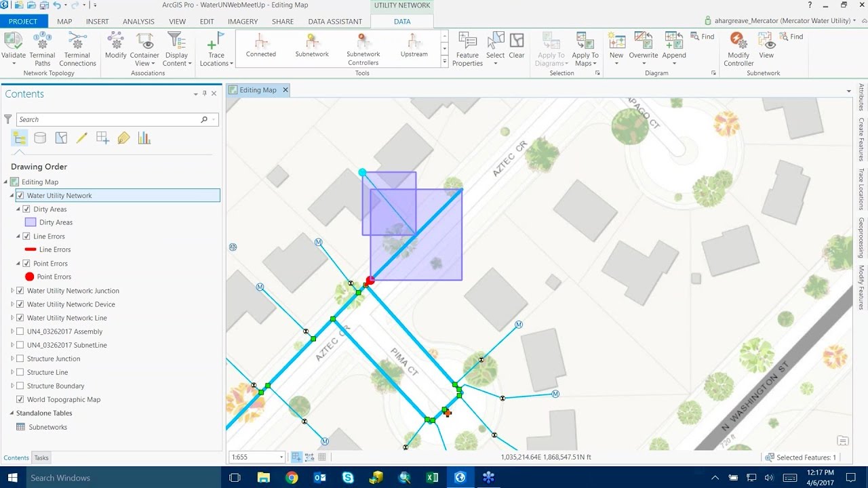The width and height of the screenshot is (868, 488).
Task: Close the Editing Map view tab
Action: [x=285, y=89]
